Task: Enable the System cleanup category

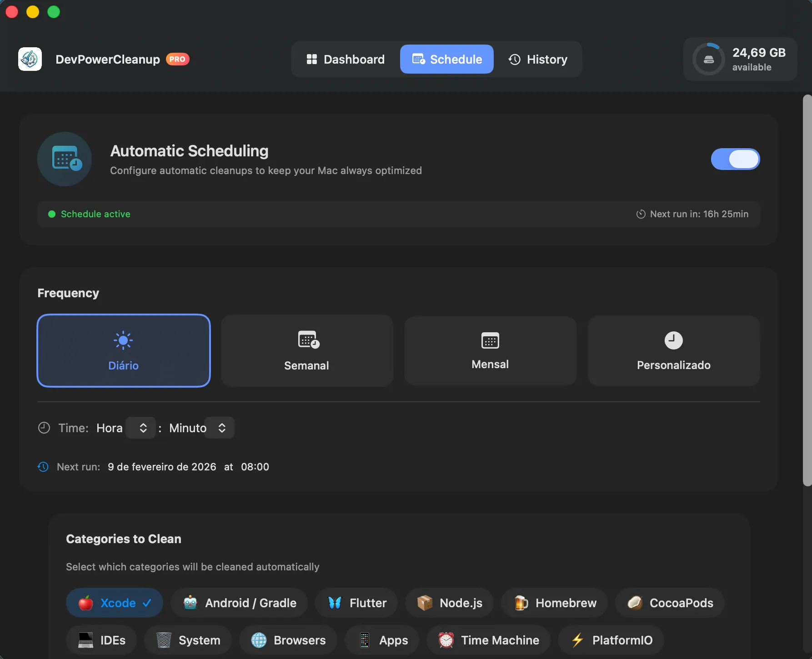Action: 187,640
